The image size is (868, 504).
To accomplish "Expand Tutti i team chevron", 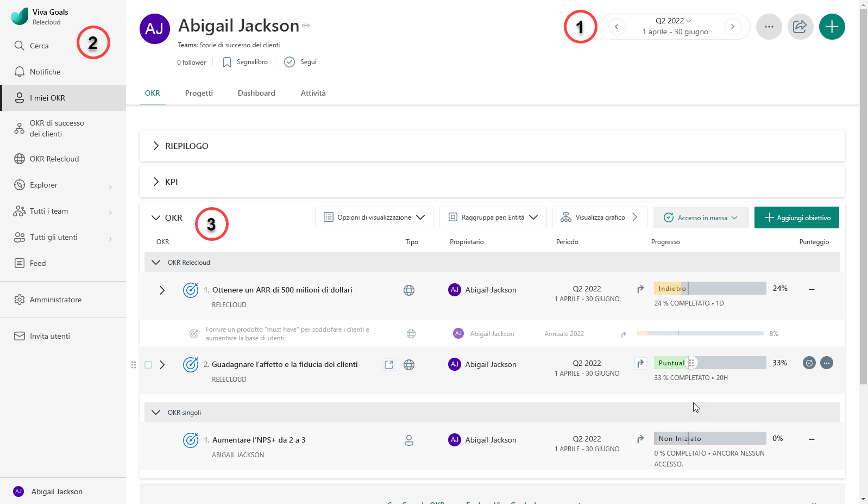I will (x=110, y=213).
